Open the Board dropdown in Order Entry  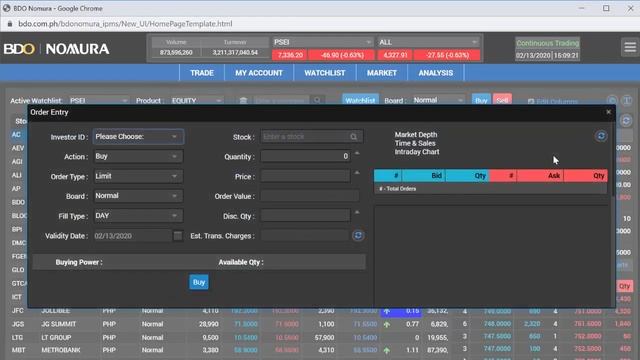point(138,196)
